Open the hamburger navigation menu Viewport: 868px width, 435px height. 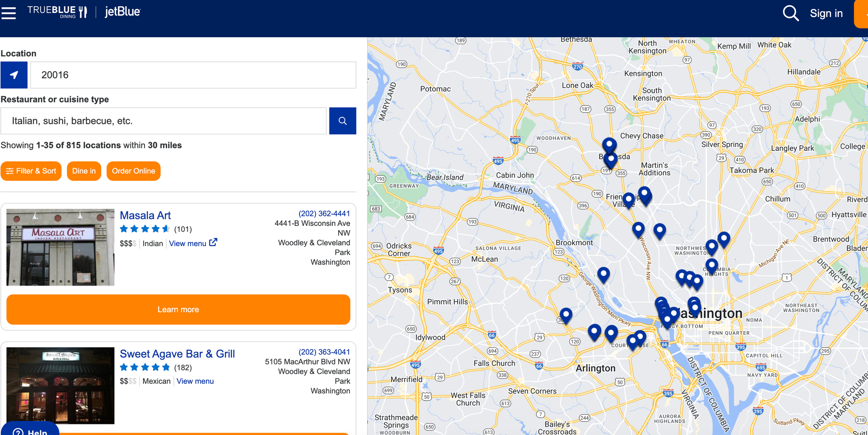[x=8, y=13]
